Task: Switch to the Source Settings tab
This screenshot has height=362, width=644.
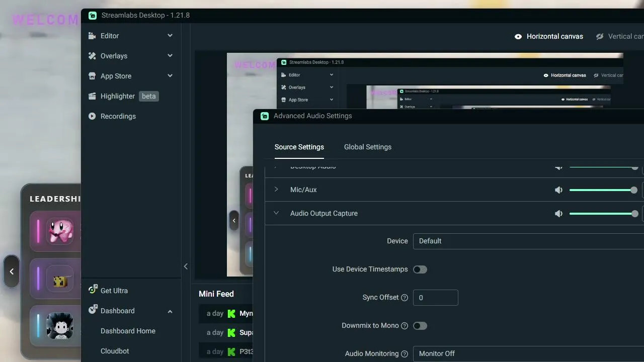Action: click(299, 147)
